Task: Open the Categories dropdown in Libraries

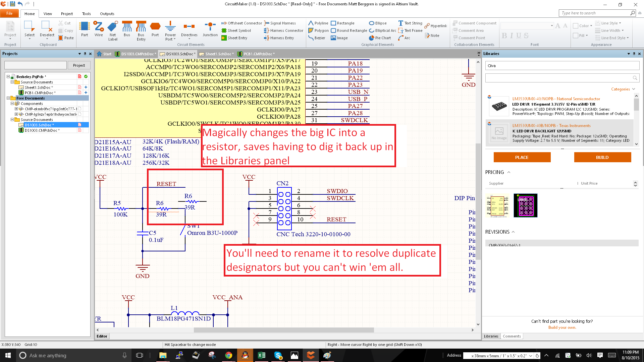Action: (623, 89)
